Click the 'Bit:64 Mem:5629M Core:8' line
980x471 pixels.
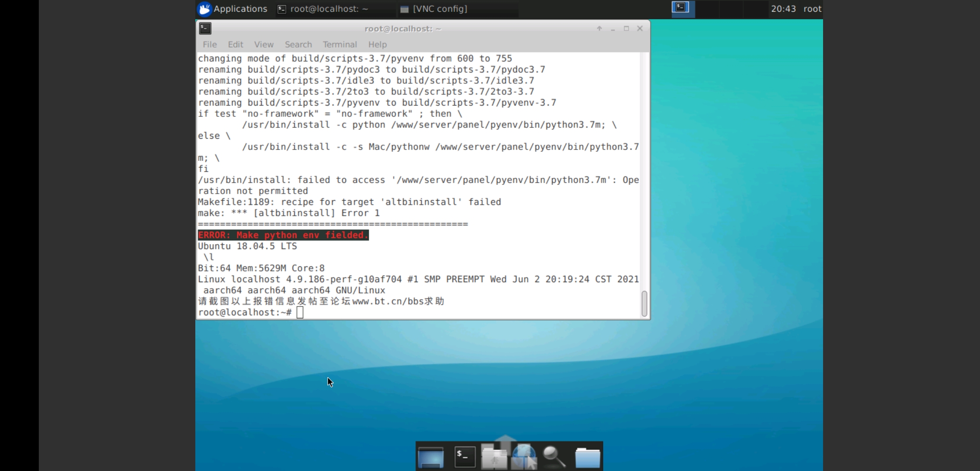[261, 268]
